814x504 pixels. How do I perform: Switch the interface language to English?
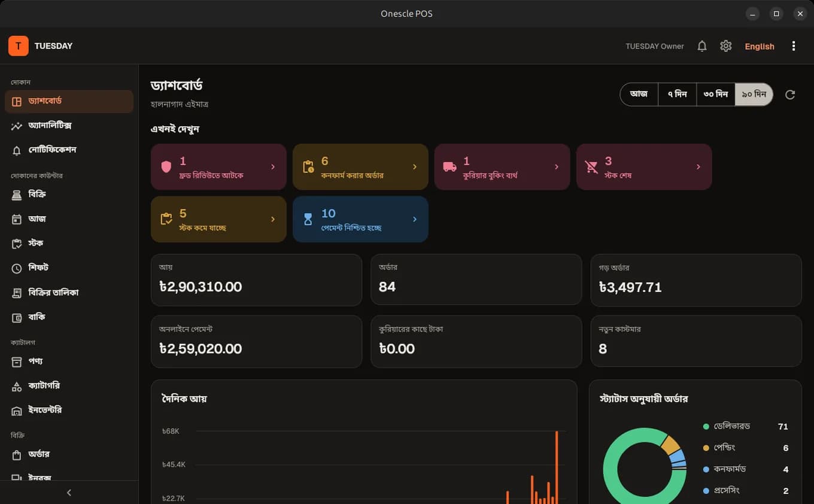760,46
